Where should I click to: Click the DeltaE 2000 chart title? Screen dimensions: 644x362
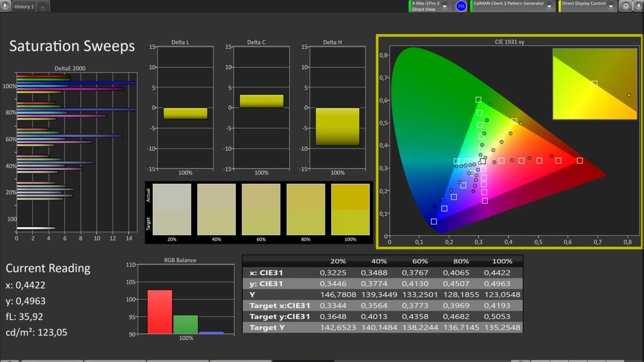(70, 68)
